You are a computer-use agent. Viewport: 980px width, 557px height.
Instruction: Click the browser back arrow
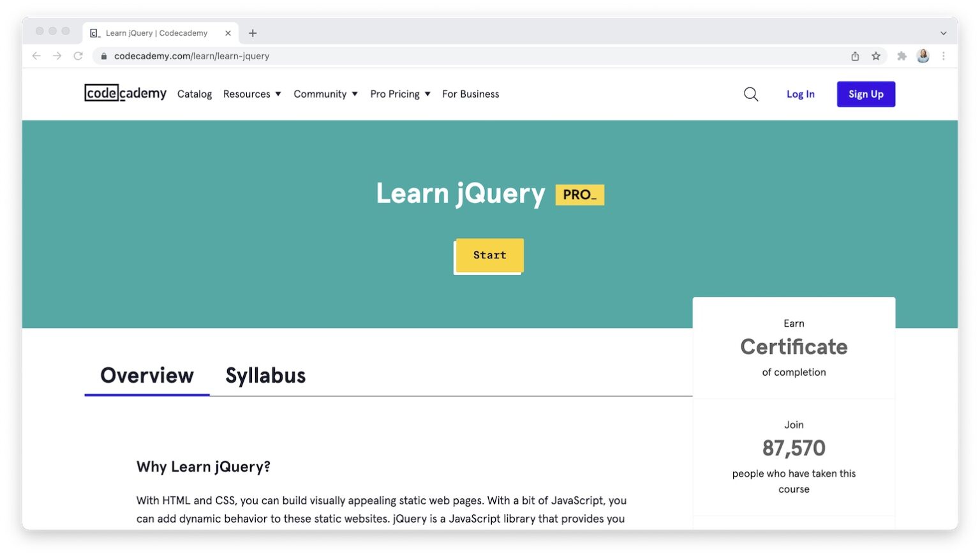click(36, 56)
